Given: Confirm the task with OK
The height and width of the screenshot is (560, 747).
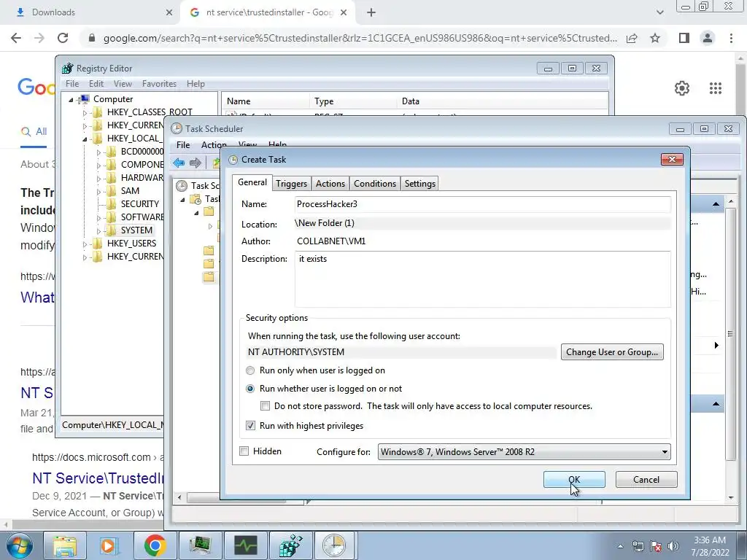Looking at the screenshot, I should point(574,480).
